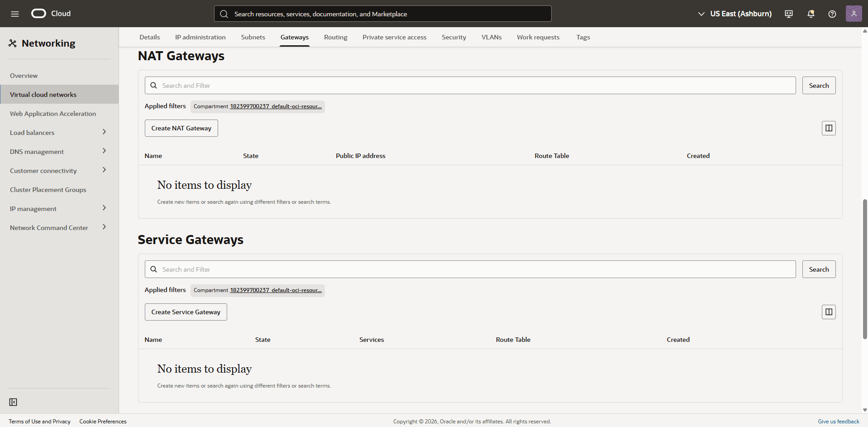Open the Cloud Shell developer tools icon

789,14
